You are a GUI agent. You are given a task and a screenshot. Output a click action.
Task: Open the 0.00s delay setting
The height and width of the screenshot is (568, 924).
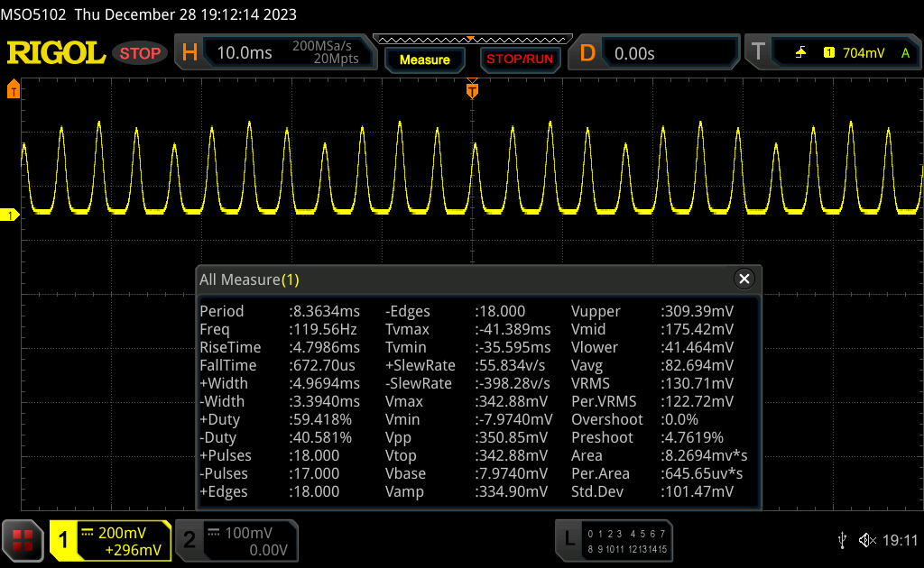click(634, 53)
